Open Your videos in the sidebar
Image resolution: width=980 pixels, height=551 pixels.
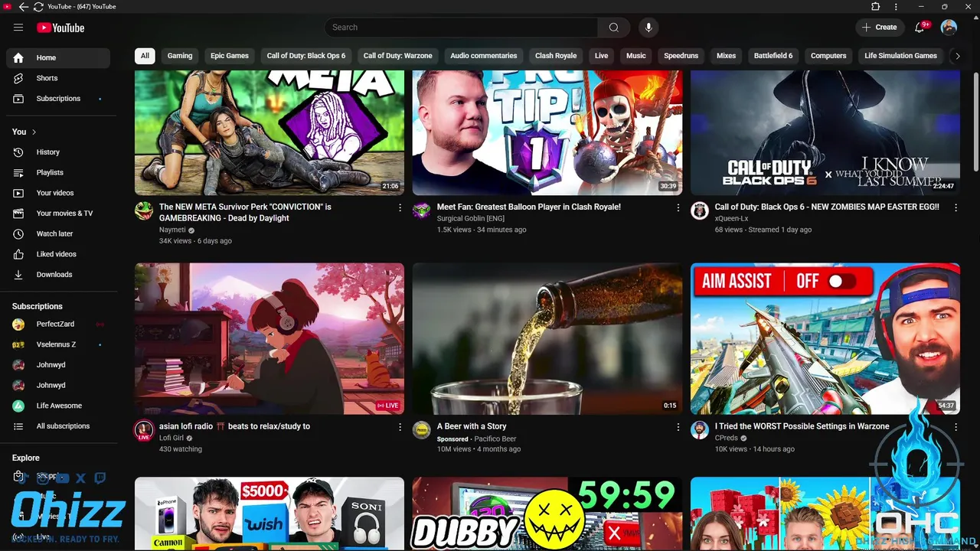point(58,193)
